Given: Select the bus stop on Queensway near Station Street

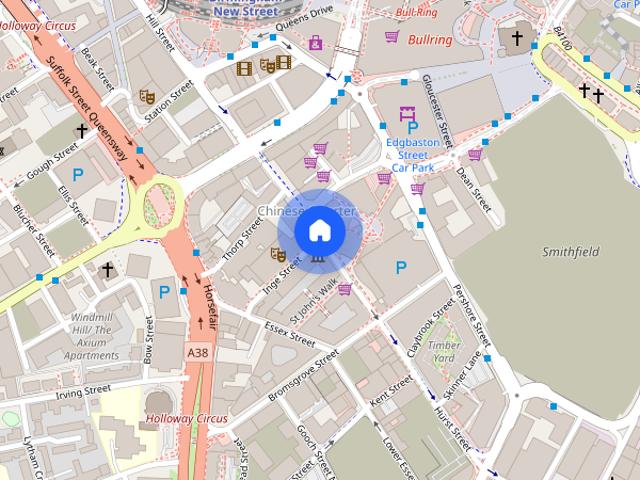Looking at the screenshot, I should (x=140, y=150).
